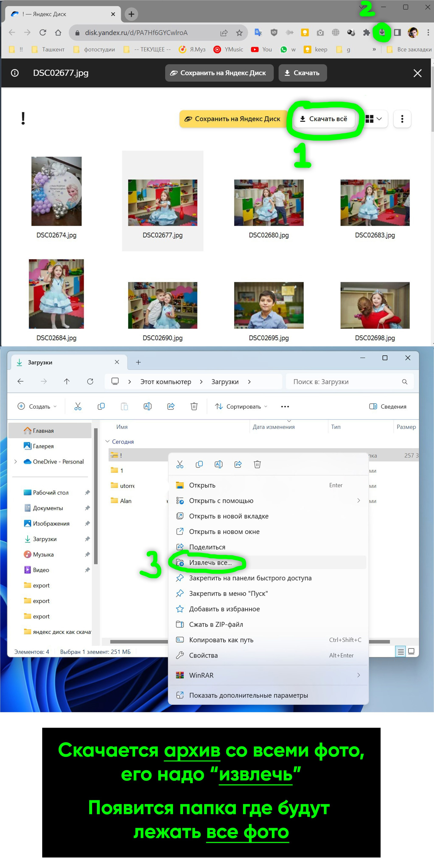Expand the OneDrive - Personal tree node
The height and width of the screenshot is (868, 434).
(x=15, y=462)
